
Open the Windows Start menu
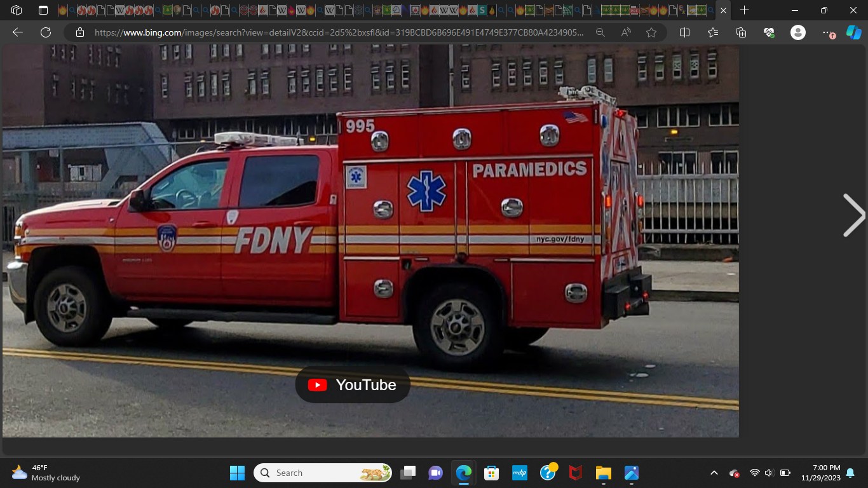coord(237,473)
